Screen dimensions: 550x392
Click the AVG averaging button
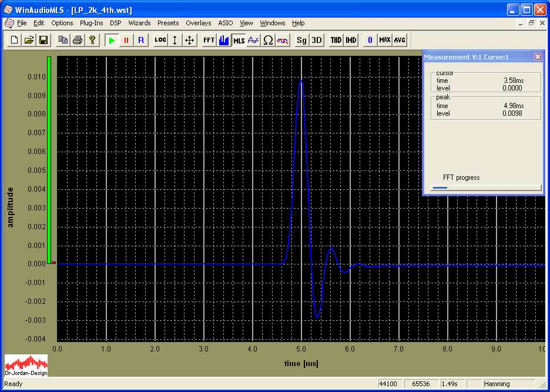400,40
